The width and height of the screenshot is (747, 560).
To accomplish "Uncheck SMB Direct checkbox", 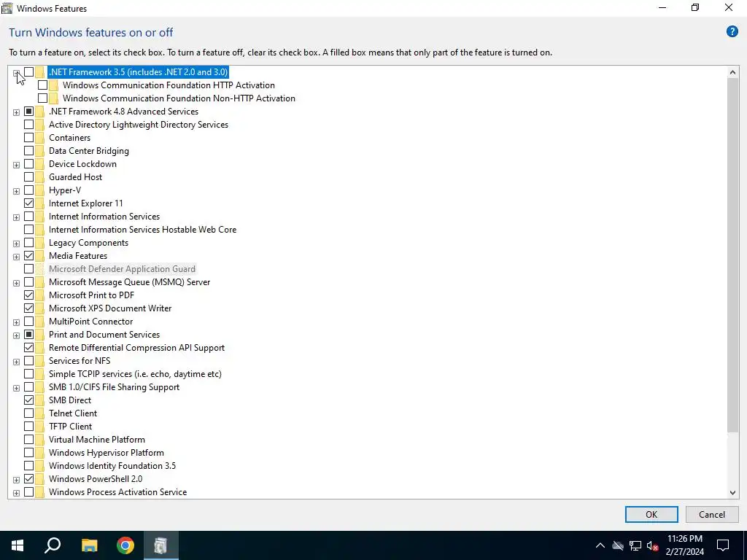I will point(29,400).
